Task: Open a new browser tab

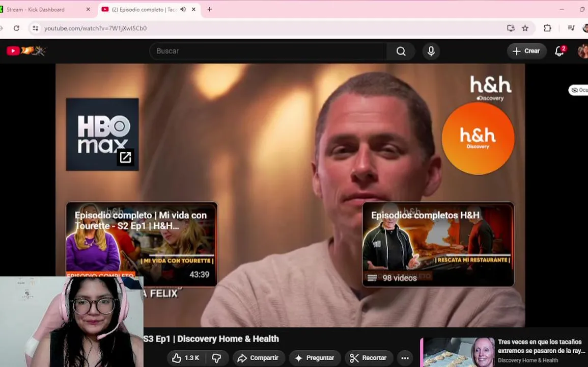Action: 210,9
